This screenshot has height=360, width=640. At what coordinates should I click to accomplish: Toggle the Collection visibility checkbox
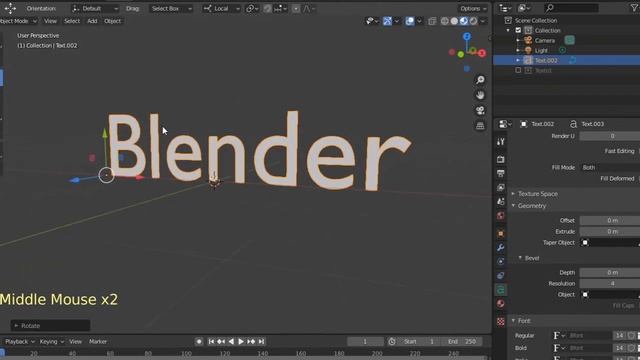[518, 30]
